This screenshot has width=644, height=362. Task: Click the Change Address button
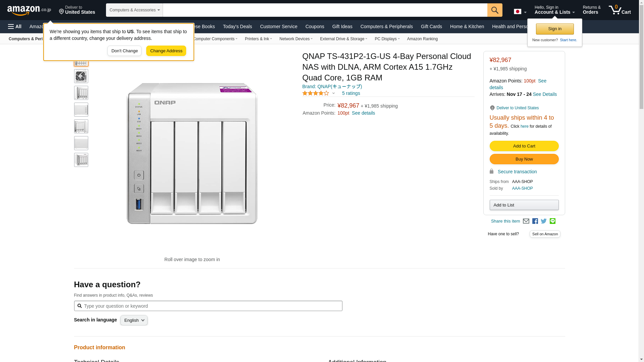pos(166,51)
